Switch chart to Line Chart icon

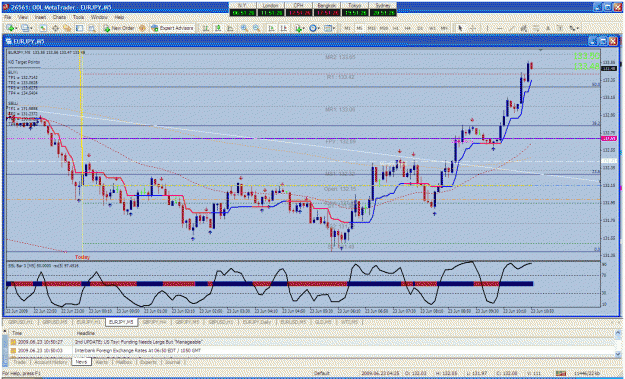click(230, 28)
